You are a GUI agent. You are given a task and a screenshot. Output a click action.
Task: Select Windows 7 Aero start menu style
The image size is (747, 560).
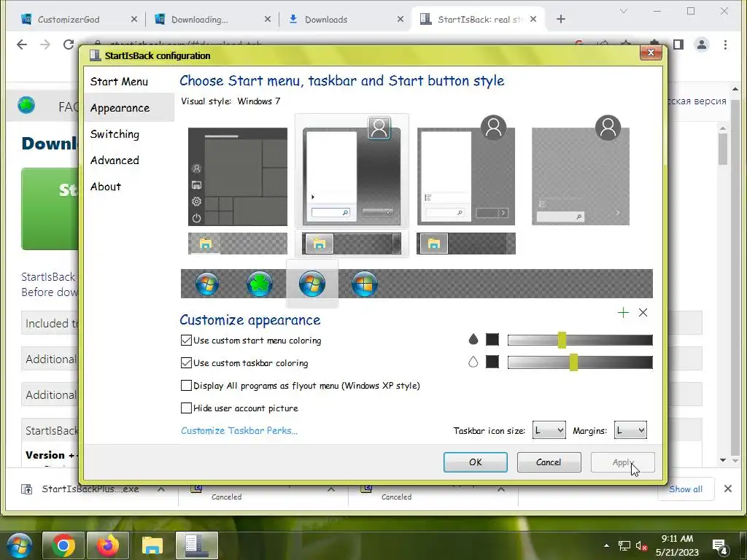pyautogui.click(x=352, y=171)
